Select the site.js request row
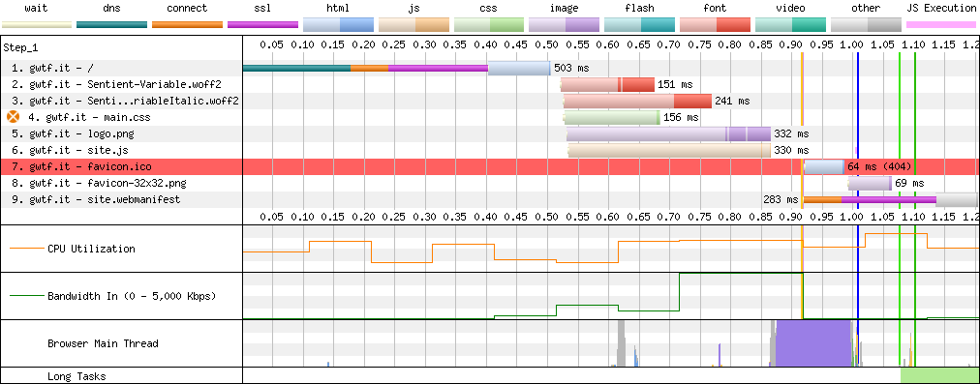This screenshot has height=384, width=980. (x=490, y=150)
